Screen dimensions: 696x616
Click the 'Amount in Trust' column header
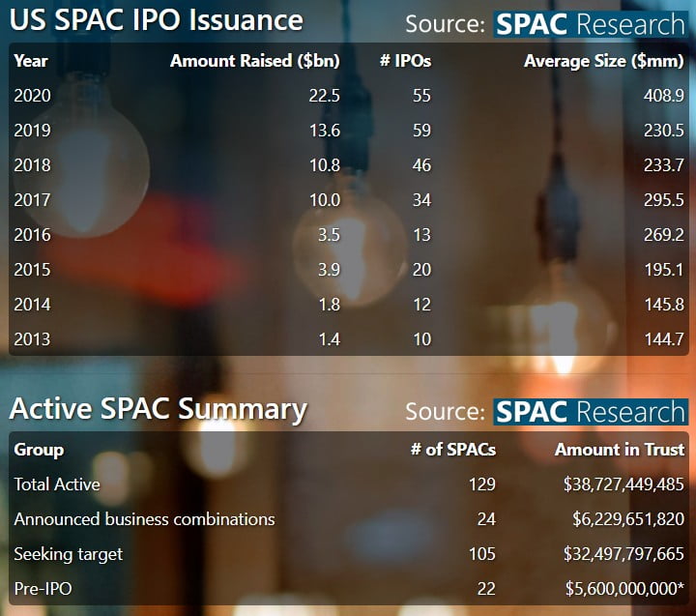tap(619, 450)
